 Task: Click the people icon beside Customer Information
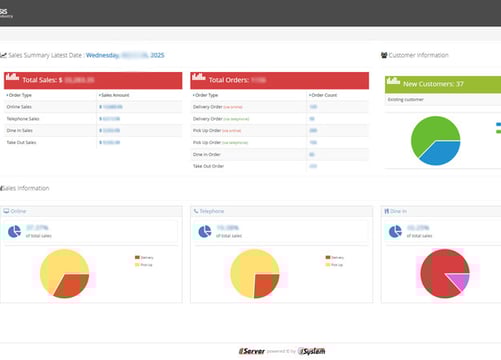[384, 55]
